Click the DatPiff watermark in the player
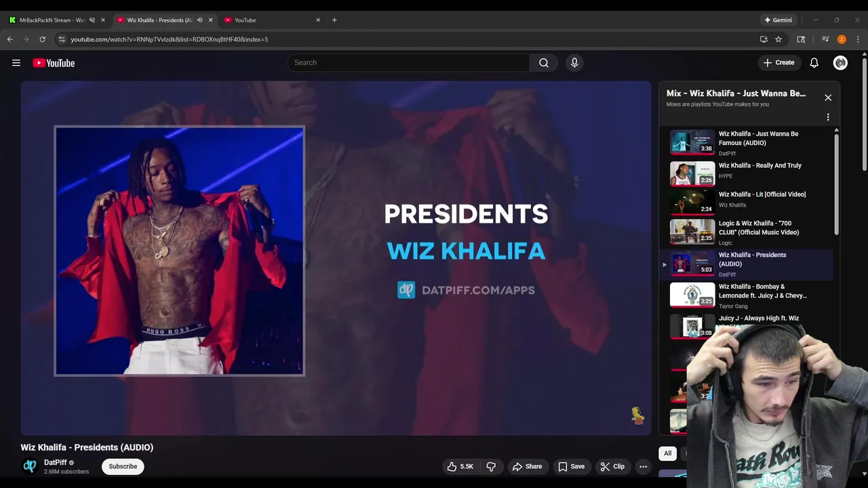This screenshot has width=868, height=488. click(637, 416)
